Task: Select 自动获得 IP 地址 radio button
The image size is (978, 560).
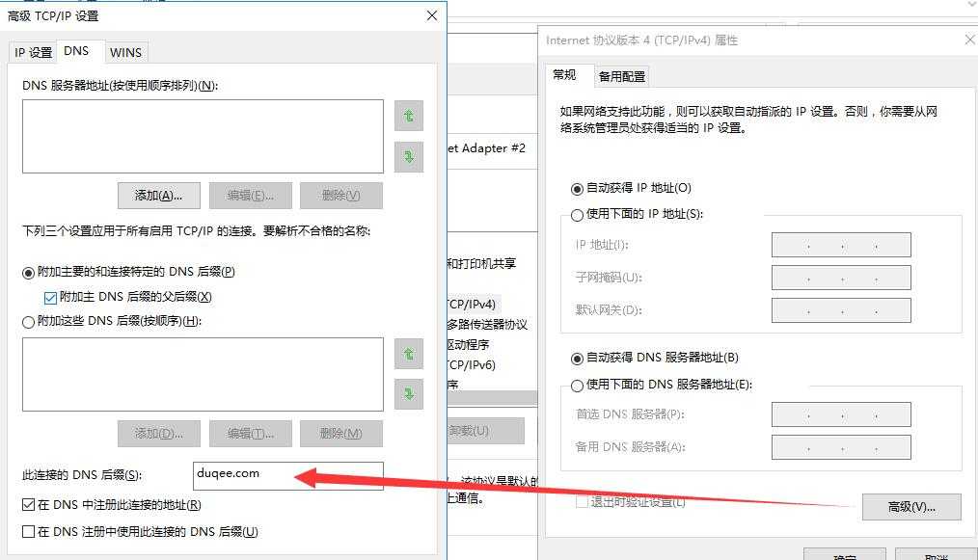Action: (x=631, y=188)
